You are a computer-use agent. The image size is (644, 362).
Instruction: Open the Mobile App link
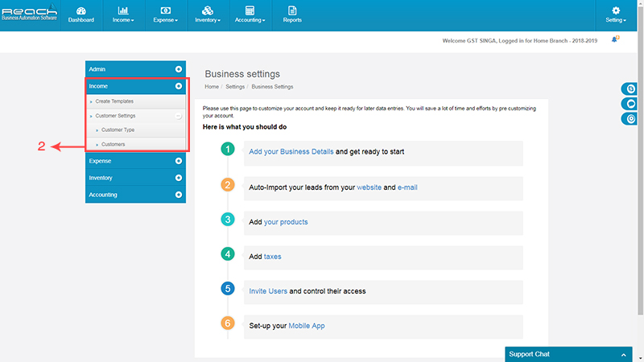click(x=307, y=326)
